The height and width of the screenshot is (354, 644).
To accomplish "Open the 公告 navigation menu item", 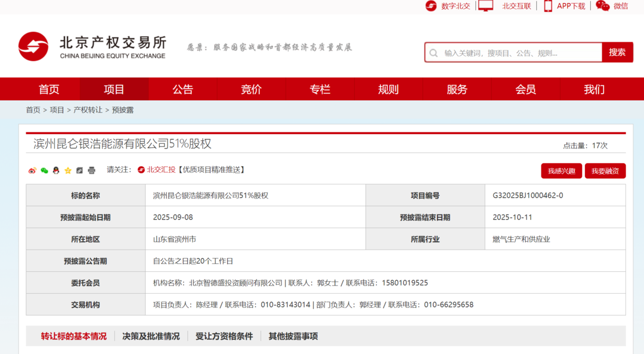I will coord(183,89).
